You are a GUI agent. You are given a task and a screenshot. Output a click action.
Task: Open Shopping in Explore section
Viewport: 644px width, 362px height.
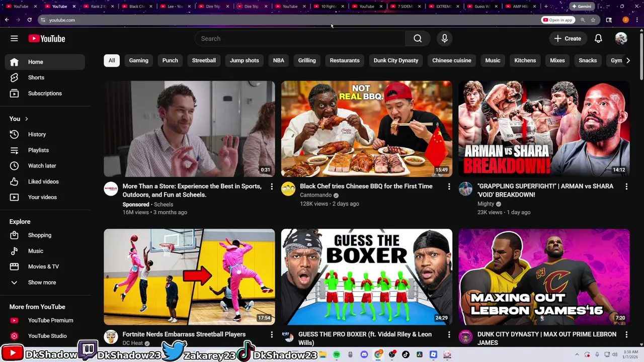(x=45, y=235)
